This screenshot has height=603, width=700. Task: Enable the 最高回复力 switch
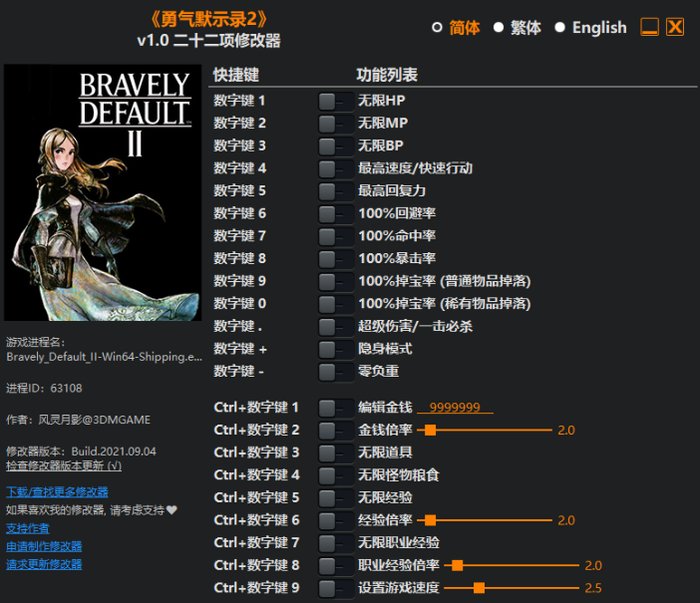pyautogui.click(x=336, y=191)
